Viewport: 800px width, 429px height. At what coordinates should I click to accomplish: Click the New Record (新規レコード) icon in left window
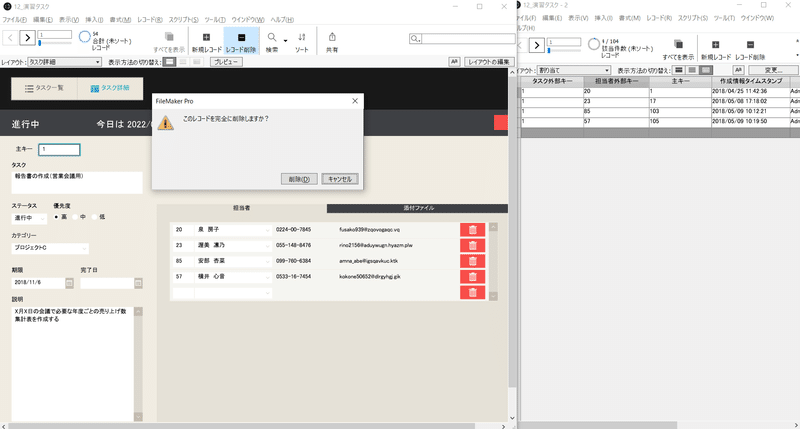[x=207, y=38]
